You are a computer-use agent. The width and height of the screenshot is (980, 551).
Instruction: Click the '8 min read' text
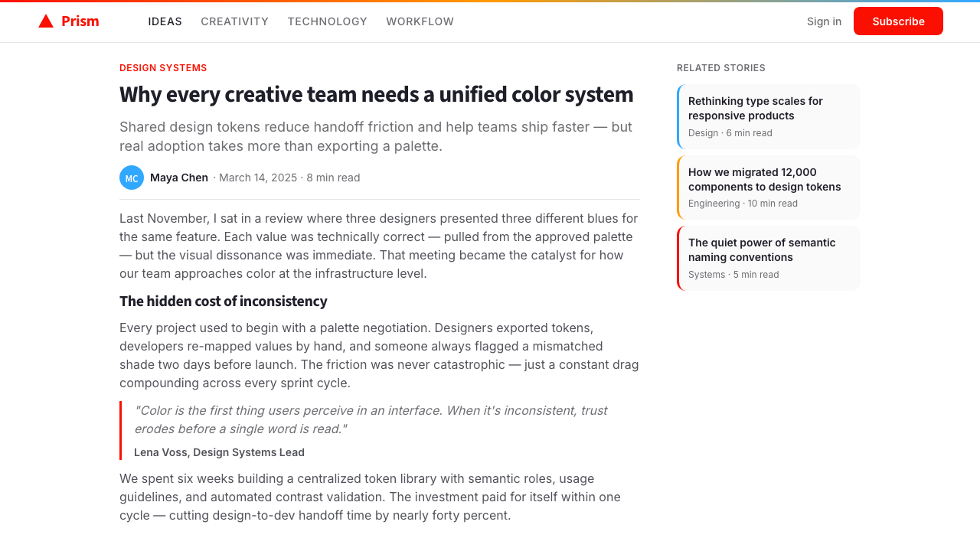coord(333,178)
